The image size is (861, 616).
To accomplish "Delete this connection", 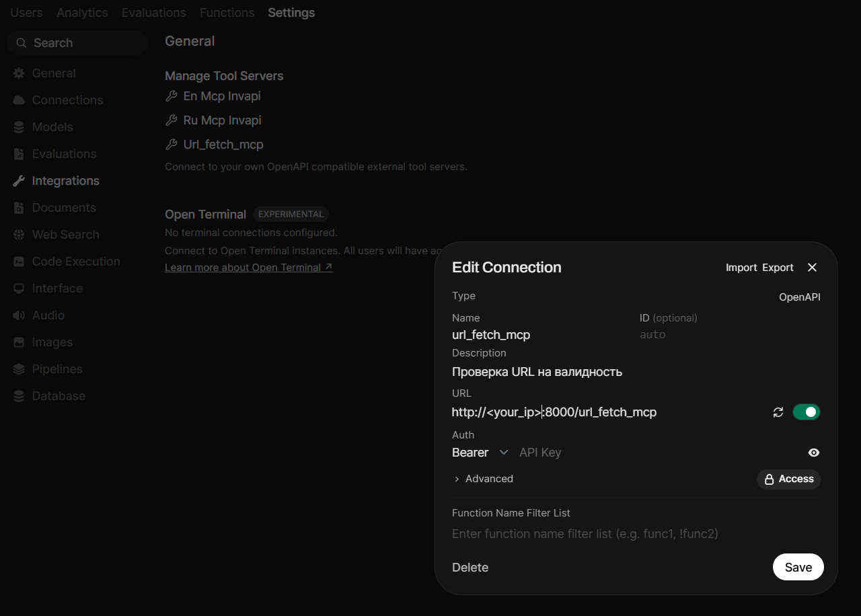I will [x=470, y=568].
